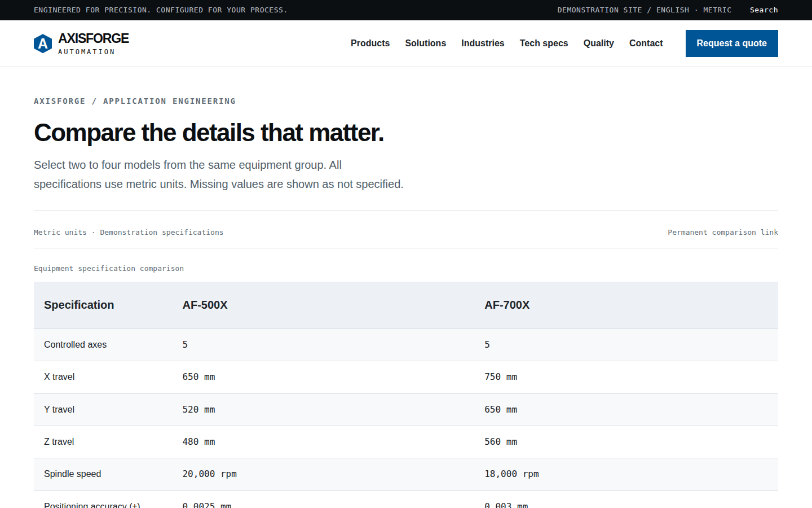Viewport: 812px width, 508px height.
Task: Click the Spindle speed row label
Action: tap(72, 474)
